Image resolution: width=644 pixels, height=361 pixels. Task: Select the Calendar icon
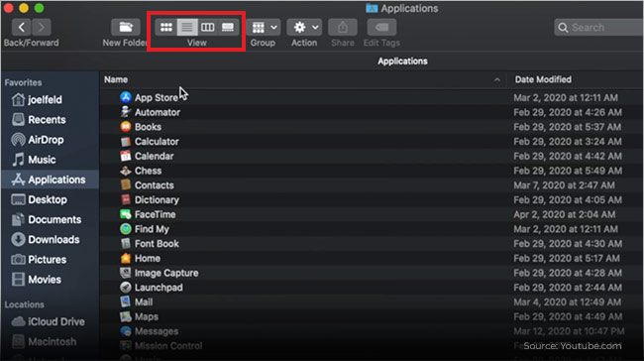click(126, 156)
